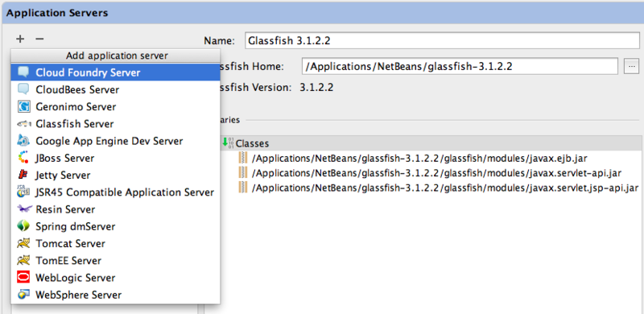Click the jar icon beside javax.ejb.jar

[x=244, y=158]
